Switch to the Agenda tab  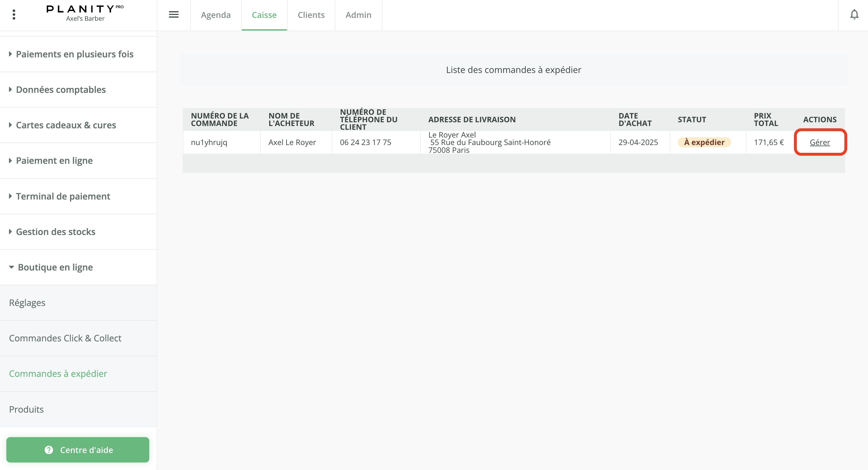coord(216,15)
